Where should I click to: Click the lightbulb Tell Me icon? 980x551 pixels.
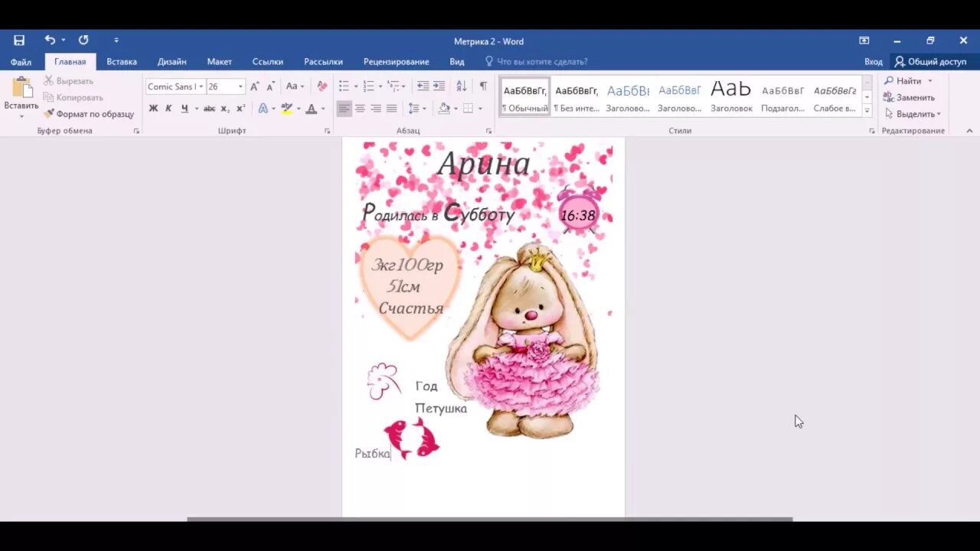[x=489, y=61]
